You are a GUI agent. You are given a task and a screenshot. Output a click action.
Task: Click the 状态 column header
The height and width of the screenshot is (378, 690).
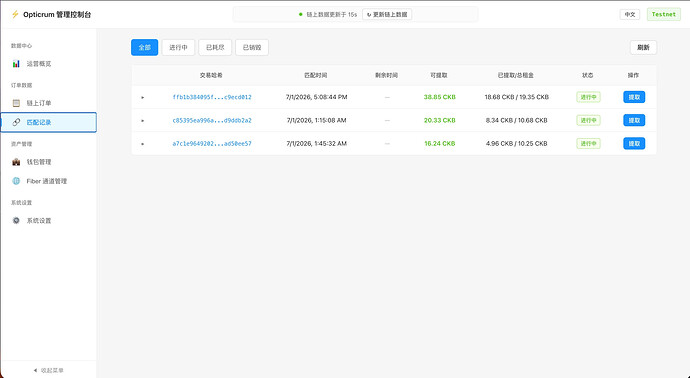pyautogui.click(x=587, y=75)
